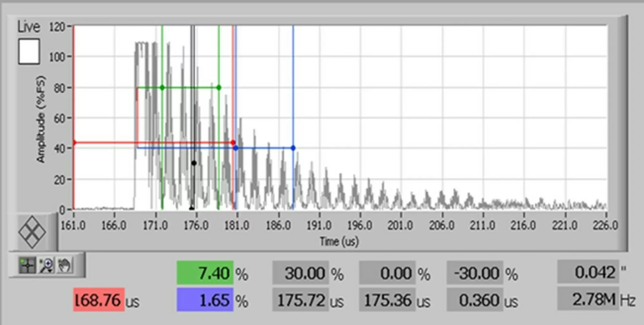The width and height of the screenshot is (644, 325).
Task: Grab the black cursor point near 30%
Action: [x=194, y=163]
